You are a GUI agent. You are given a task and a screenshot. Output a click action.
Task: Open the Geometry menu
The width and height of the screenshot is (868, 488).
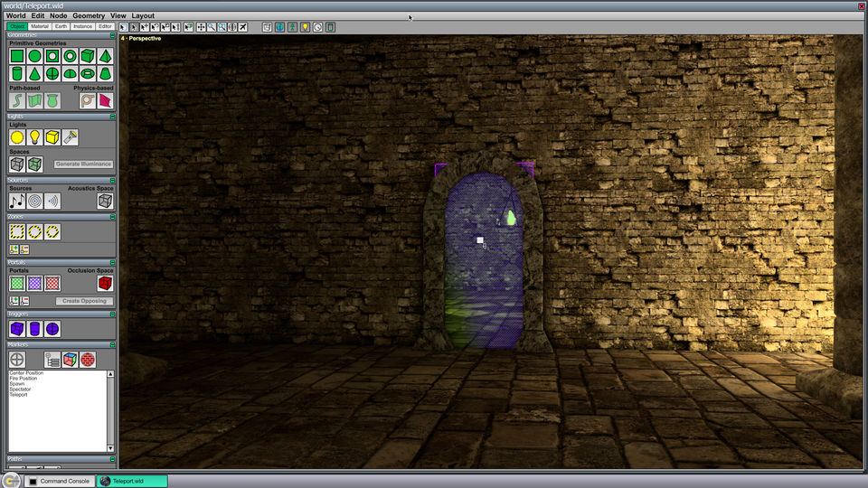(88, 15)
